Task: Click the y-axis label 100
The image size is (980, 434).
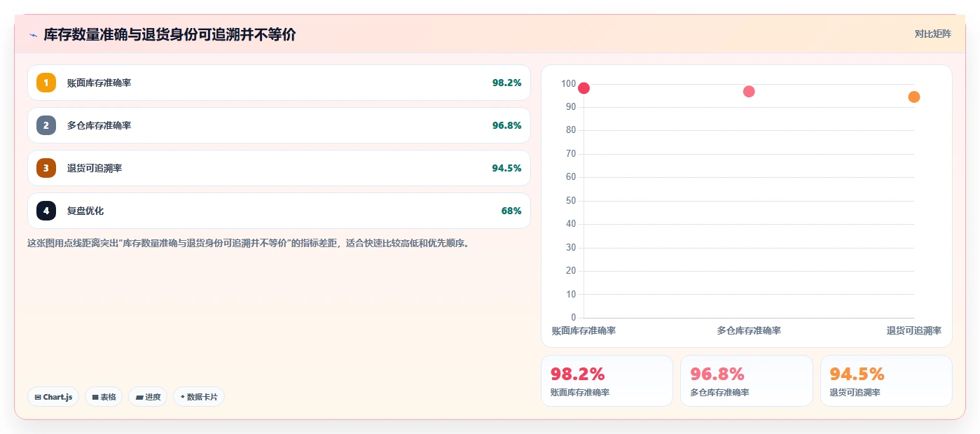Action: [x=568, y=84]
